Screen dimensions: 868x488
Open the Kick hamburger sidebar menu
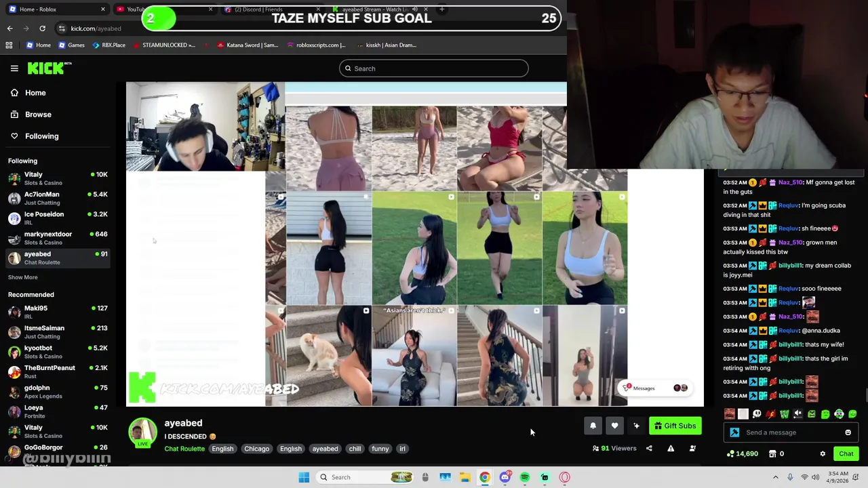click(x=14, y=68)
